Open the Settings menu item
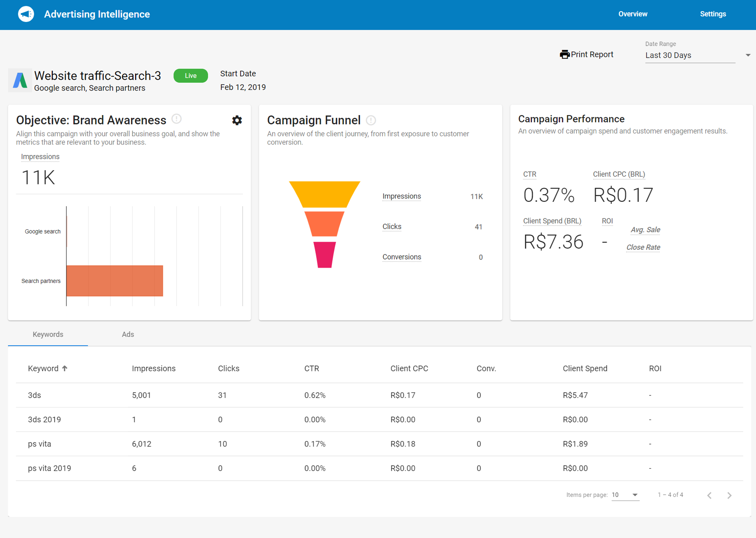The width and height of the screenshot is (756, 538). click(x=713, y=14)
